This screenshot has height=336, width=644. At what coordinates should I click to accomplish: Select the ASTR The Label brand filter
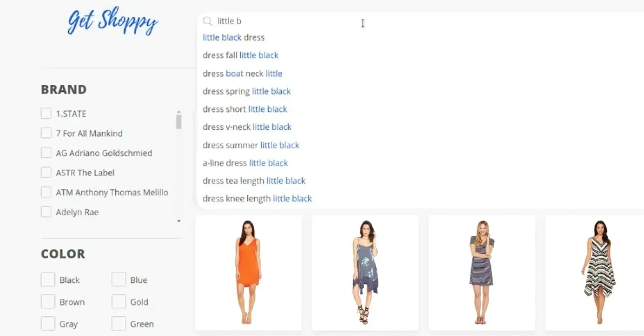46,172
